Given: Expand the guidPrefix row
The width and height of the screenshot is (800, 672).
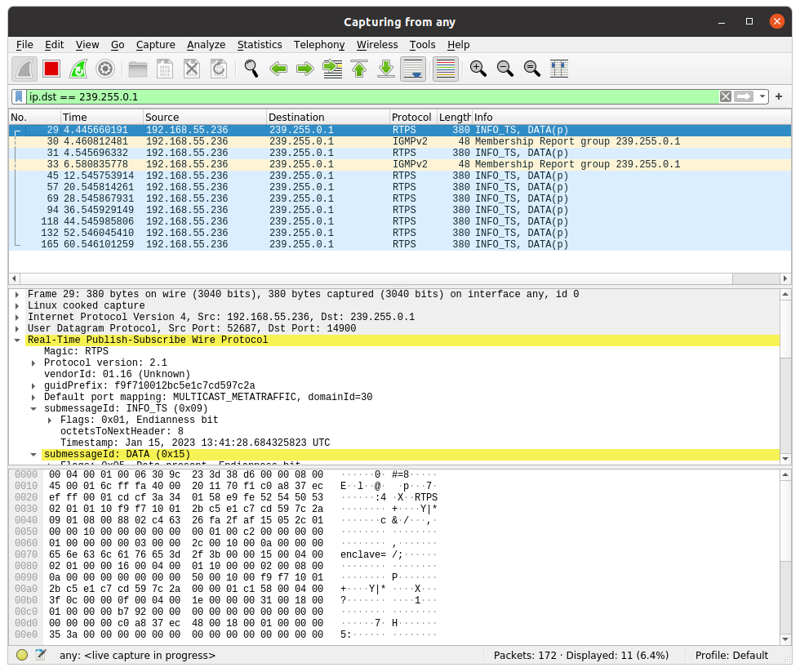Looking at the screenshot, I should pyautogui.click(x=33, y=385).
